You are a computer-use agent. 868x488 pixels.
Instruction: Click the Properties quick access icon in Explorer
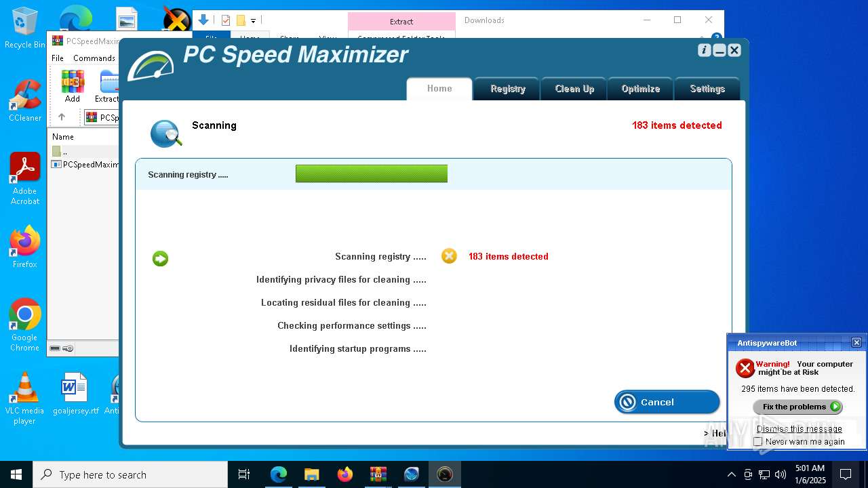226,20
